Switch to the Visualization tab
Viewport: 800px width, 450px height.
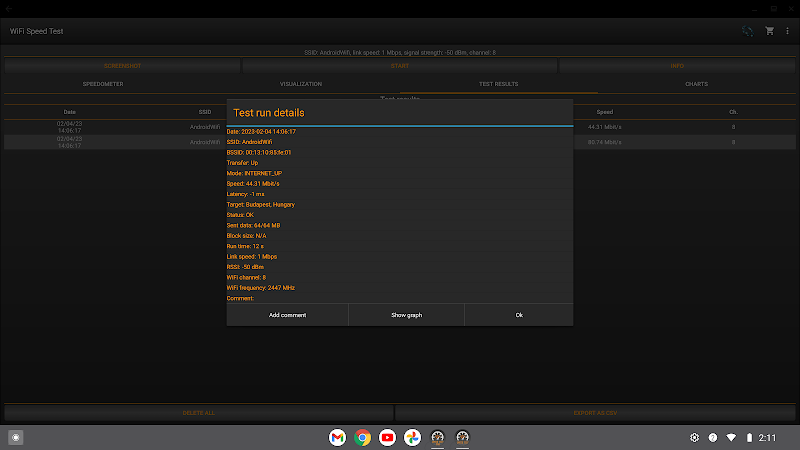[x=301, y=84]
